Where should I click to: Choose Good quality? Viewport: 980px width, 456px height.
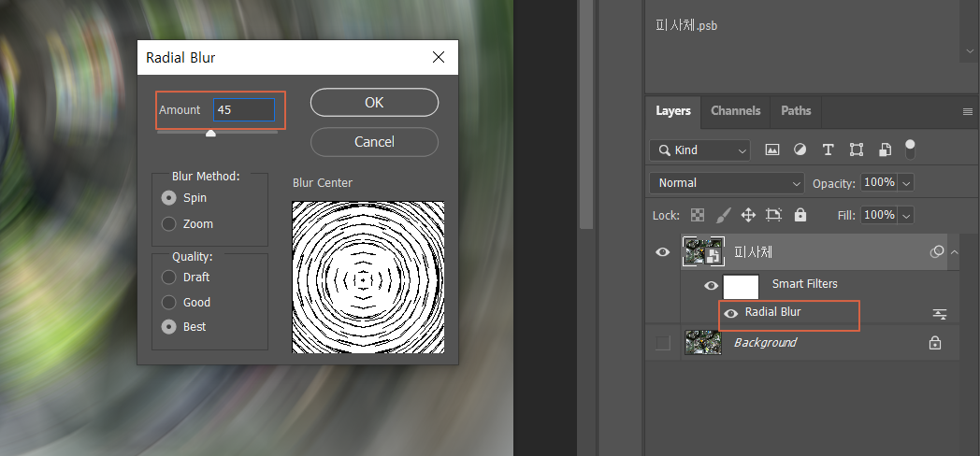[x=168, y=303]
